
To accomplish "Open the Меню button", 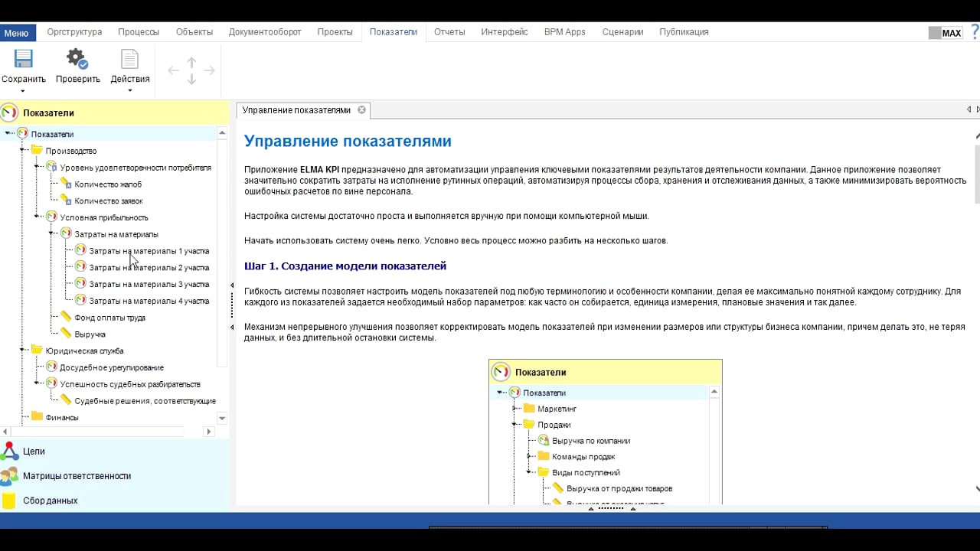I will [x=16, y=33].
